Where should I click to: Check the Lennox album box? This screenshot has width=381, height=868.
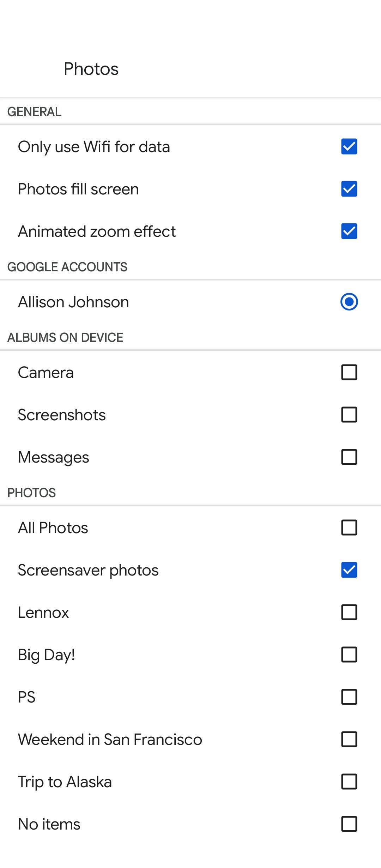click(349, 612)
